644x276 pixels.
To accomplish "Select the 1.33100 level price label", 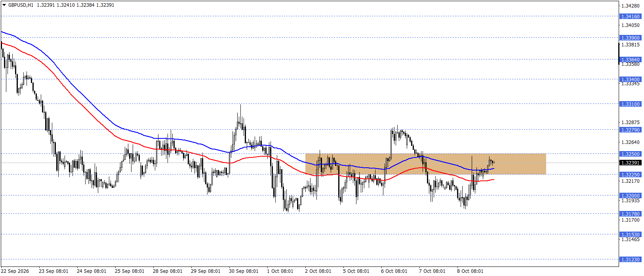I will pos(630,104).
